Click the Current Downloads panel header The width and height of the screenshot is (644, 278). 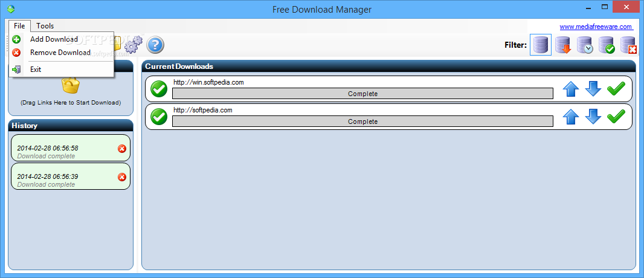(x=389, y=66)
